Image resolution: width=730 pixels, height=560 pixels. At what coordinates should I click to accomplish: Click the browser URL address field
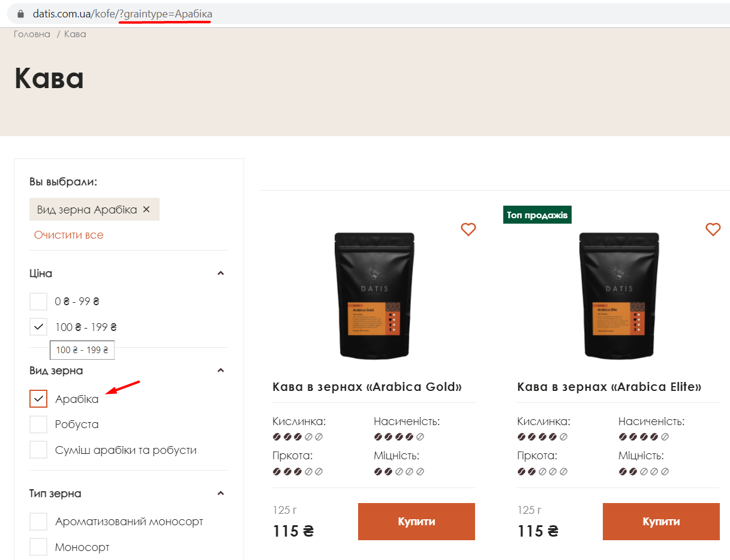click(360, 13)
